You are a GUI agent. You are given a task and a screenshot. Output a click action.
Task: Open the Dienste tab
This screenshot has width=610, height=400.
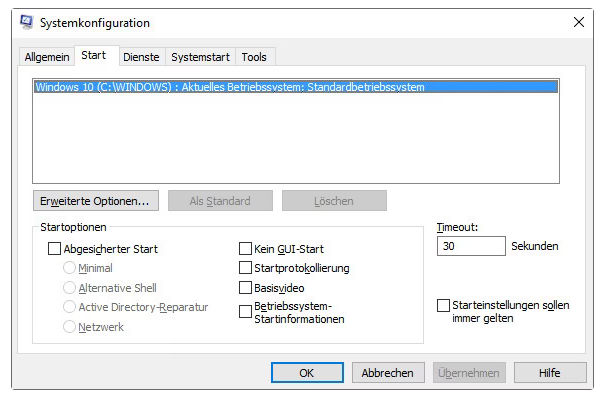[x=141, y=57]
